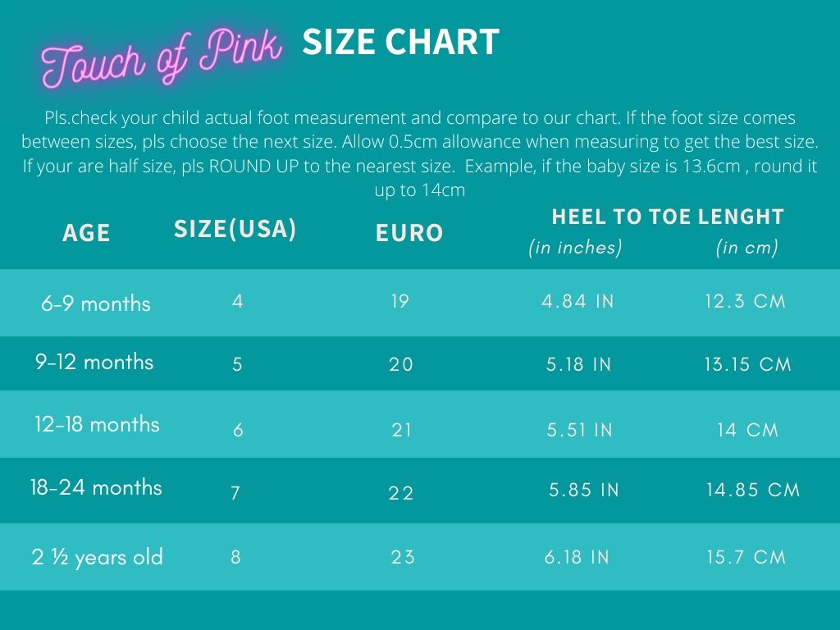Select the 12-18 months age label
The height and width of the screenshot is (630, 840).
point(97,425)
